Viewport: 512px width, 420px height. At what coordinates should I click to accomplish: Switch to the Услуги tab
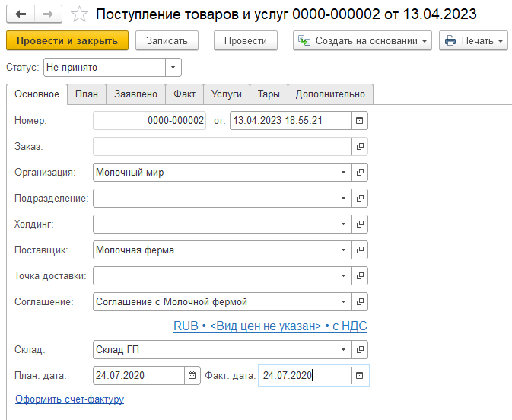pyautogui.click(x=226, y=94)
